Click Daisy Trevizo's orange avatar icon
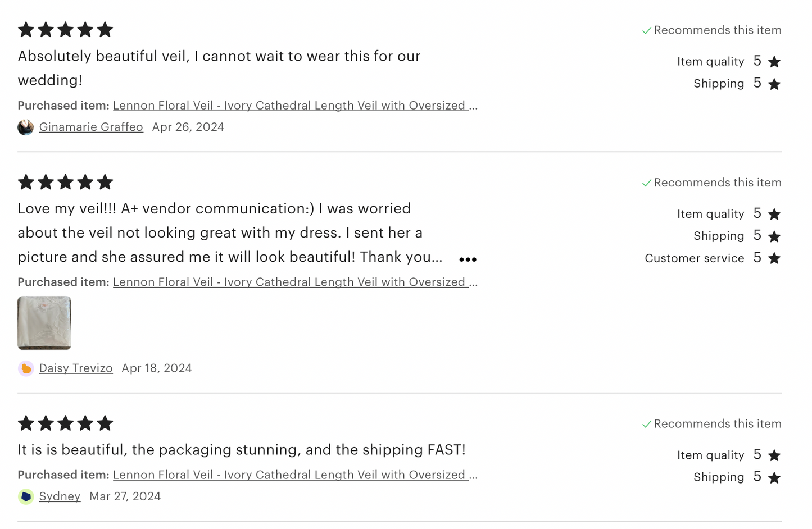Viewport: 812px width, 529px height. (26, 368)
